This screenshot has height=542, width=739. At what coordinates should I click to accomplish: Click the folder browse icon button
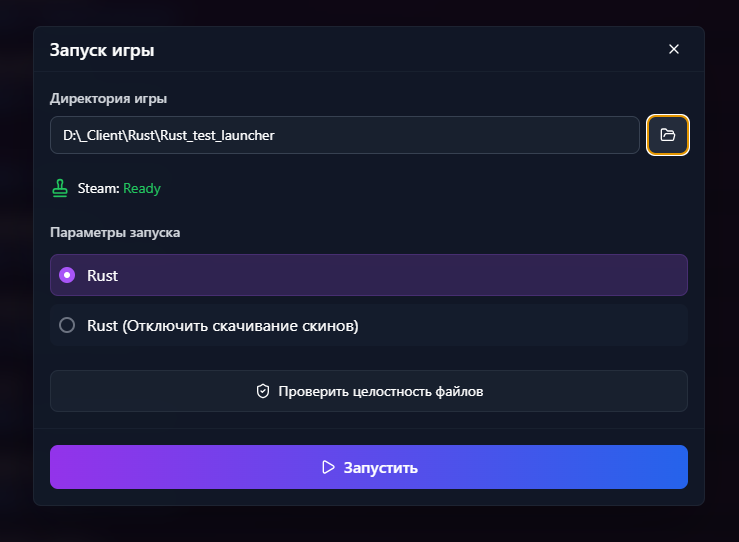coord(668,135)
